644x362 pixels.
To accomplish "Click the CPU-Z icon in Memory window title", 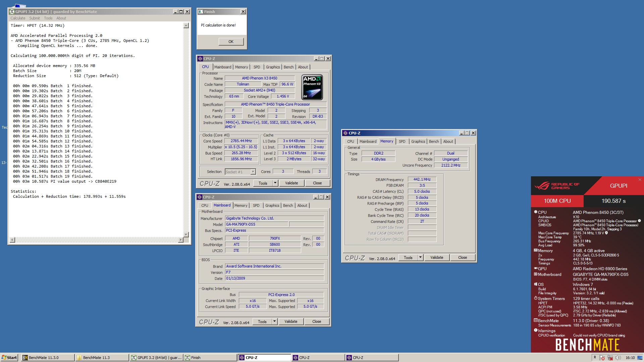I will [x=345, y=133].
